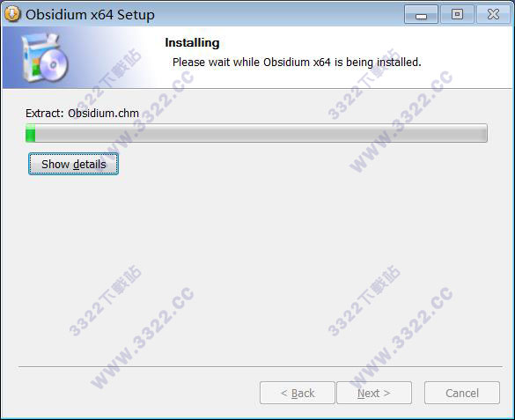Click the horizontal separator line above navigation buttons
Viewport: 515px width, 420px height.
coord(261,366)
